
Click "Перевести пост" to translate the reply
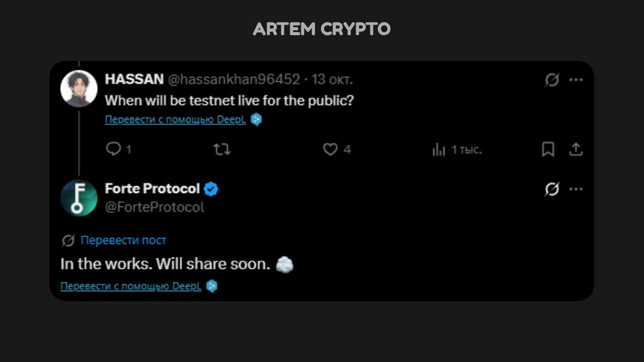123,240
